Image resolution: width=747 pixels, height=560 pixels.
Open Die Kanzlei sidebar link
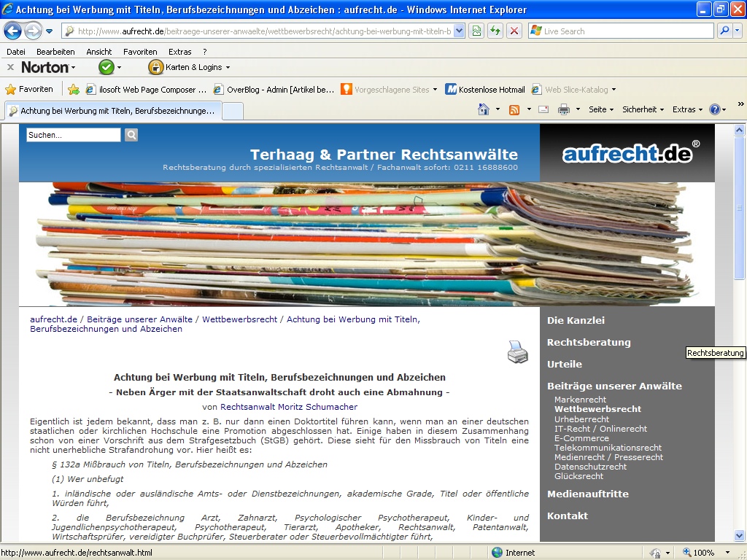point(576,321)
